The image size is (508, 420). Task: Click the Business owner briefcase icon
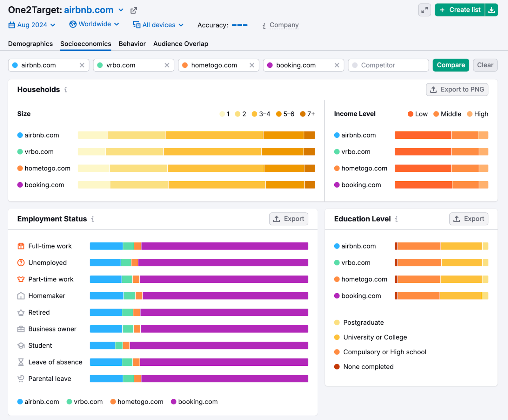pyautogui.click(x=21, y=329)
